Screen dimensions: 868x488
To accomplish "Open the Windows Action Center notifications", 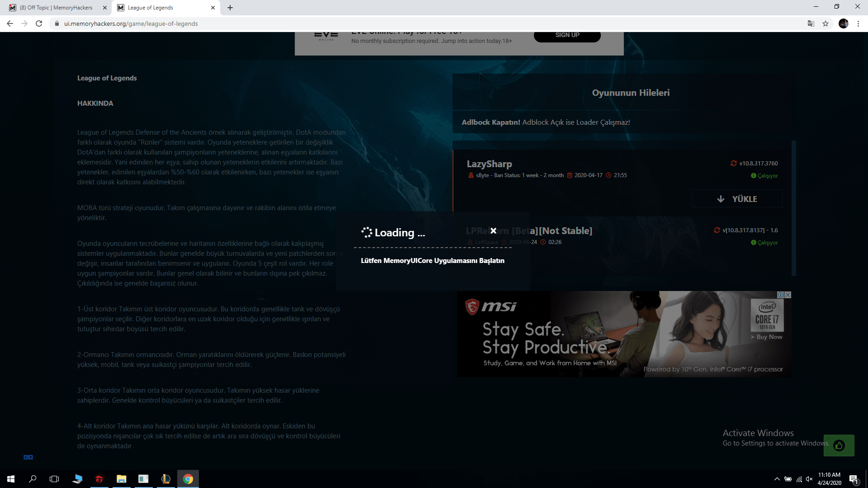I will [854, 479].
